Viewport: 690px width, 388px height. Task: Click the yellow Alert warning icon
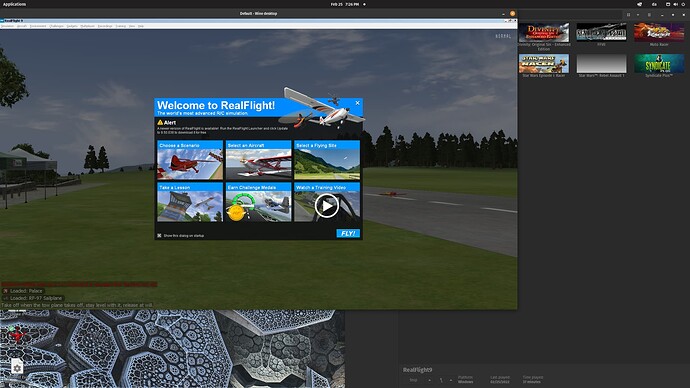click(x=160, y=122)
